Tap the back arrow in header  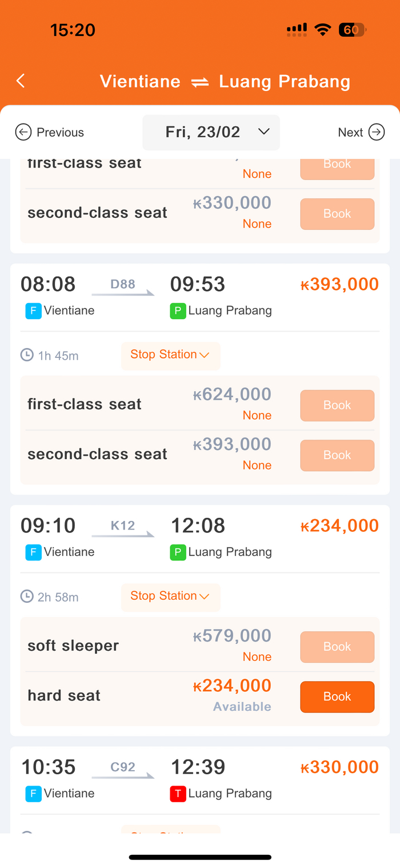pyautogui.click(x=21, y=81)
